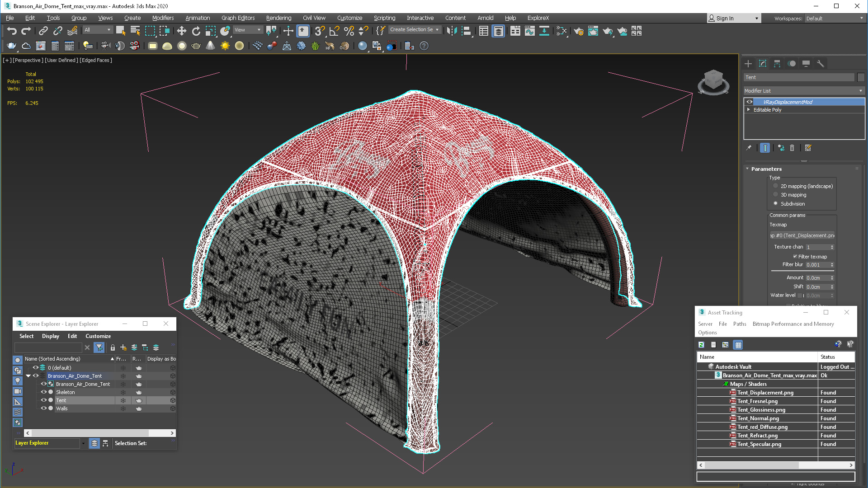Click the Name column header in Asset Tracking
The height and width of the screenshot is (488, 868).
coord(757,357)
